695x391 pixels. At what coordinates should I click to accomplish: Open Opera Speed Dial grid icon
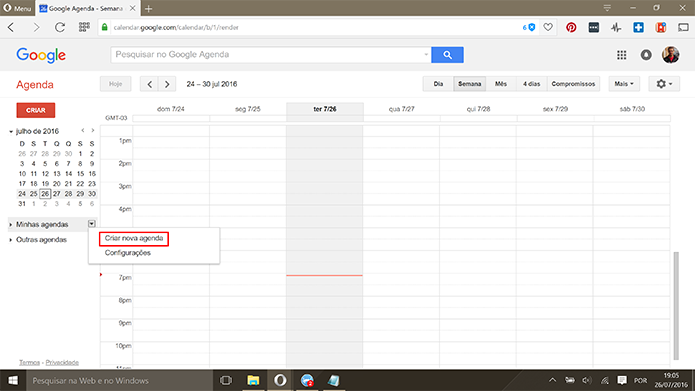[84, 27]
